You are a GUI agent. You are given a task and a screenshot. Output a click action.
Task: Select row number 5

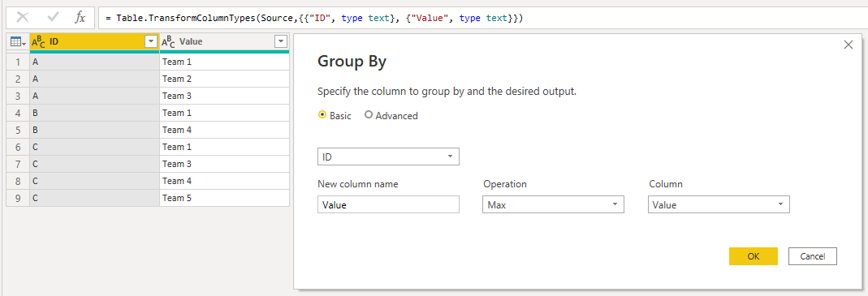click(x=18, y=130)
